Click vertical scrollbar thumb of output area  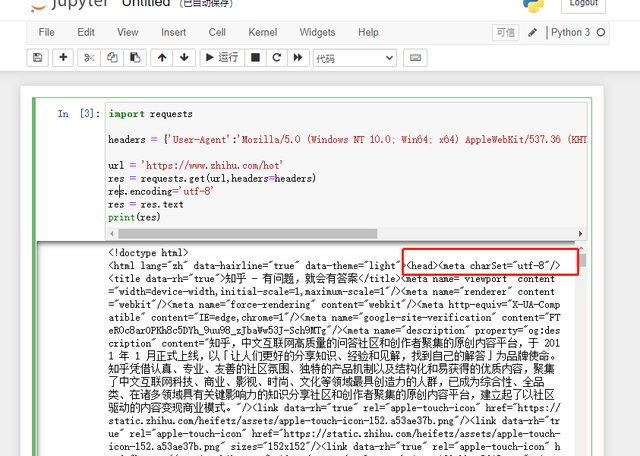(583, 260)
